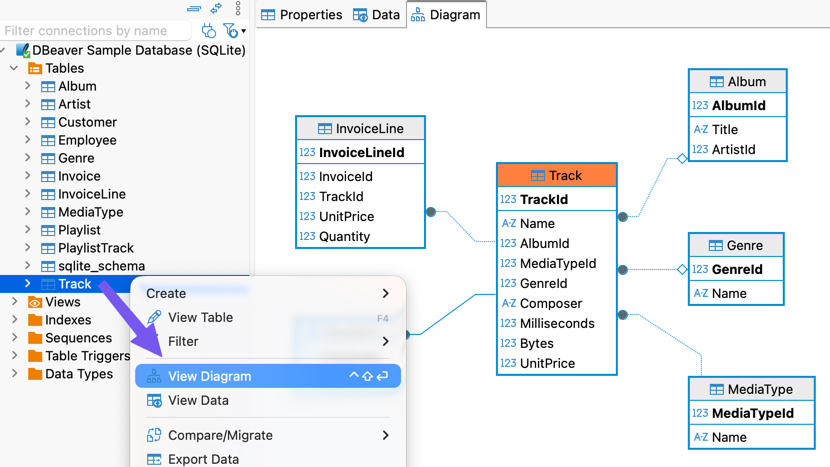
Task: Select the Employee table in tree
Action: [x=87, y=140]
